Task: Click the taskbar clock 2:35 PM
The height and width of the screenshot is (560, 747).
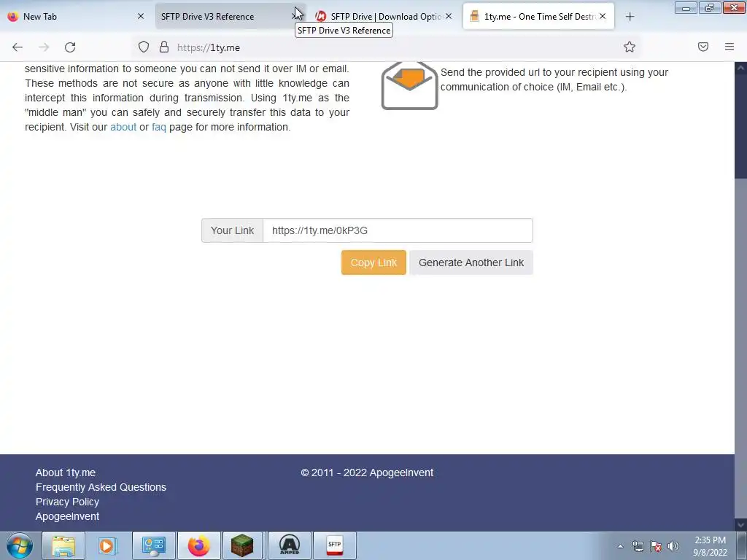Action: (x=710, y=546)
